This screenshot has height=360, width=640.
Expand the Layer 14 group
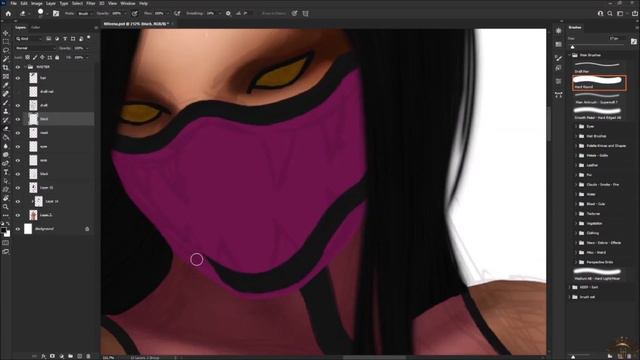(32, 201)
